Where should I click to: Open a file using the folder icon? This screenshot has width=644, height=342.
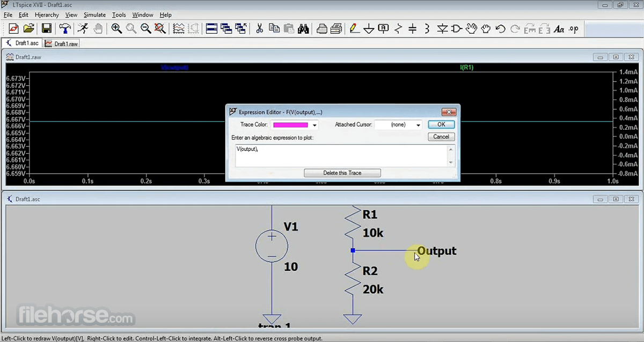click(x=28, y=28)
